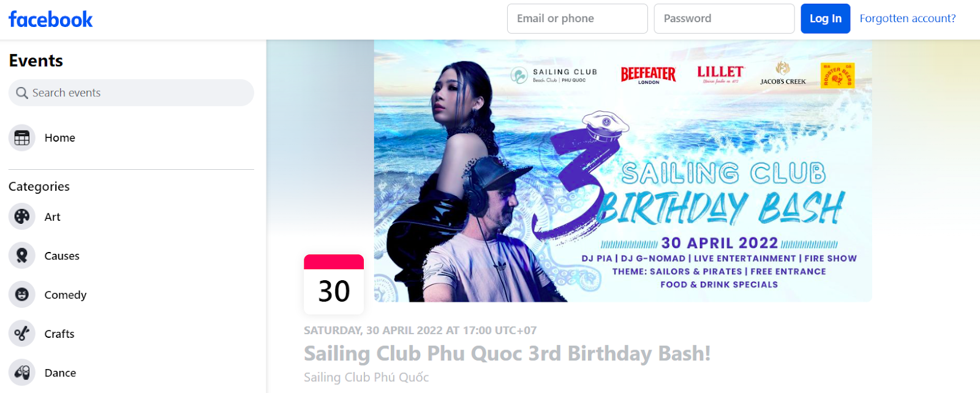Open the Home menu item

[x=131, y=138]
